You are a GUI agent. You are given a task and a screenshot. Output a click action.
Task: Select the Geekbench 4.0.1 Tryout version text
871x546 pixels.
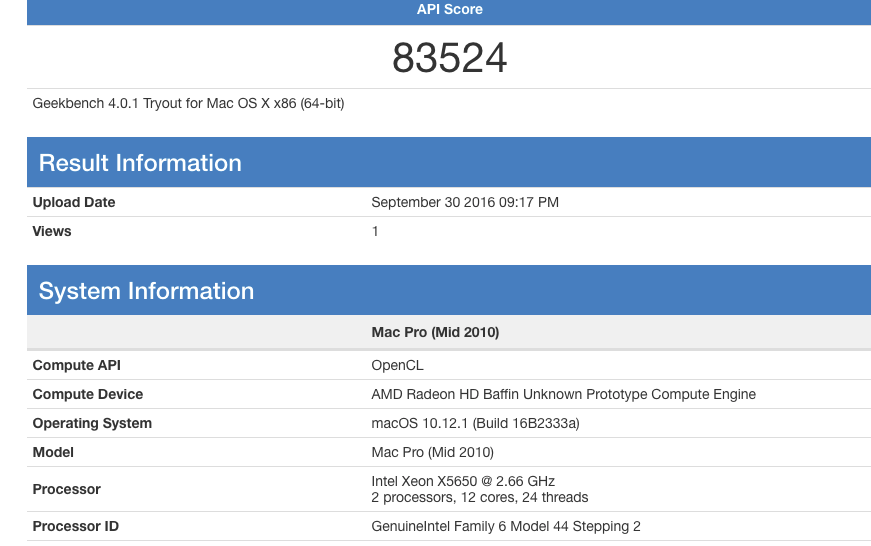[188, 104]
